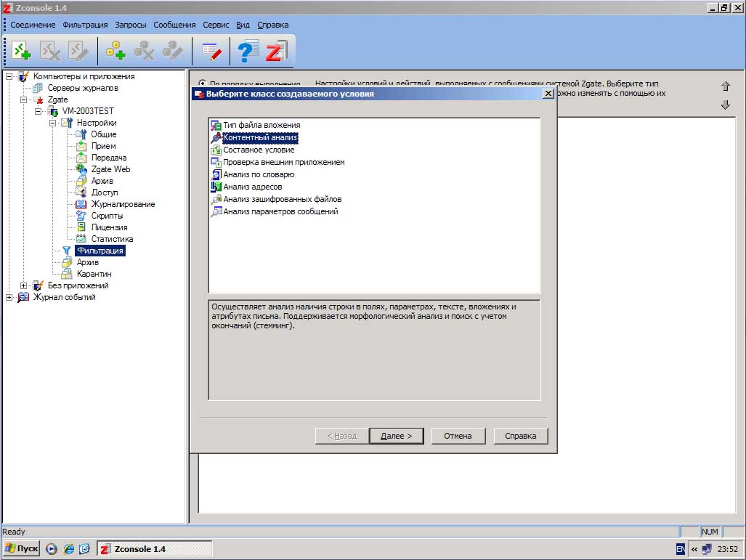Click the Тип файла вложения icon
The width and height of the screenshot is (746, 560).
[216, 125]
